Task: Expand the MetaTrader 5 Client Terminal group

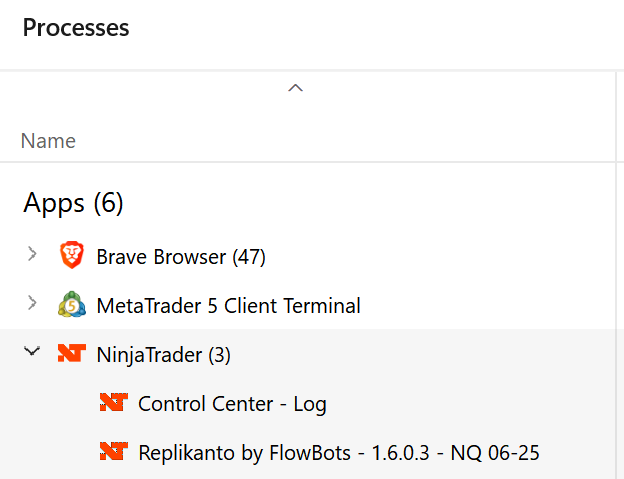Action: tap(33, 304)
